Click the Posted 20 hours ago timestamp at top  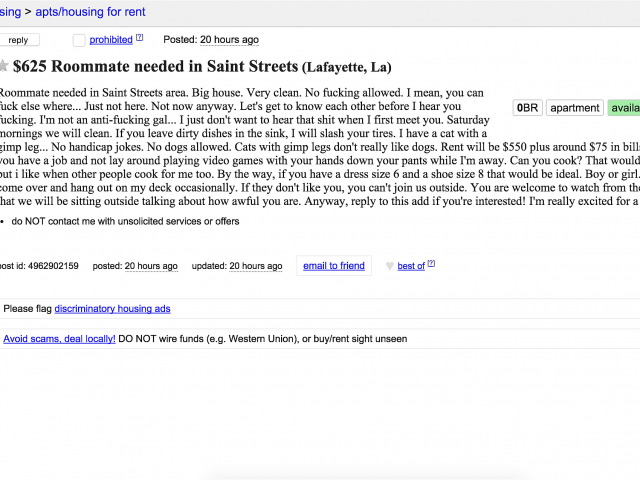(229, 40)
